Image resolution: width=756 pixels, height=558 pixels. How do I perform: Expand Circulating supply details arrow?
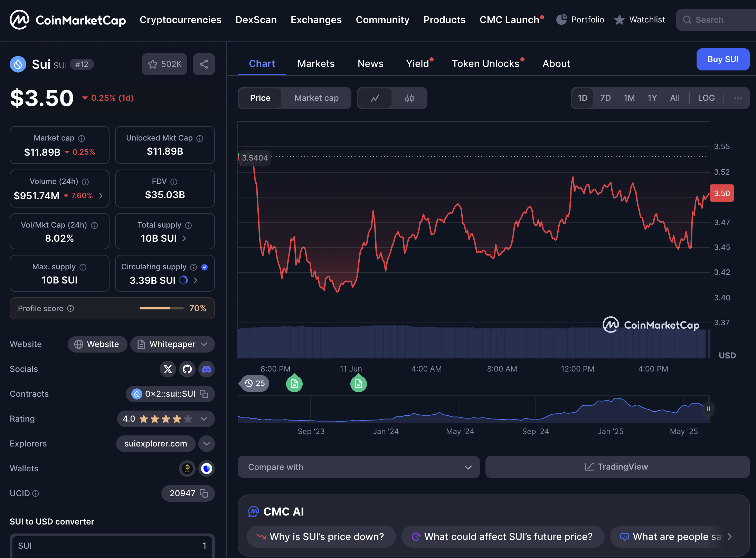coord(196,280)
